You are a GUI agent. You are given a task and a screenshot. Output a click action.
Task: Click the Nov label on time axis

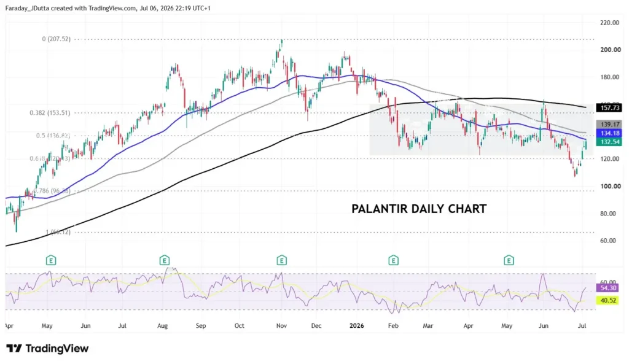tap(281, 326)
